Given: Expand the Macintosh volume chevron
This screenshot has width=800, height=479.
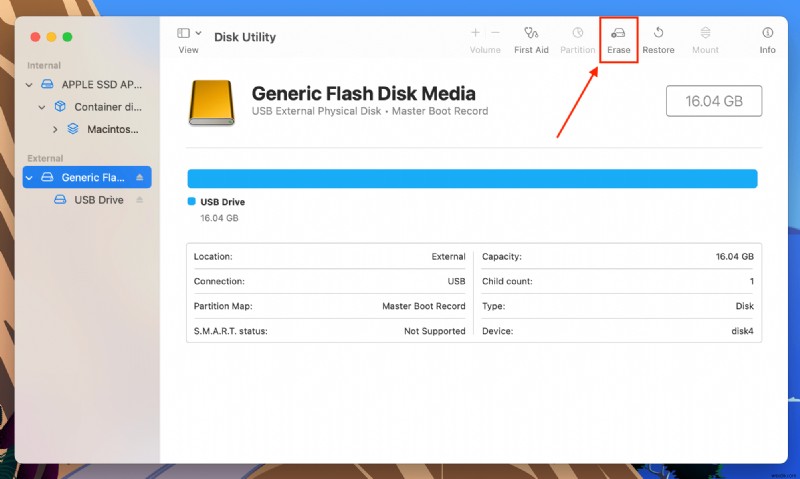Looking at the screenshot, I should coord(55,130).
